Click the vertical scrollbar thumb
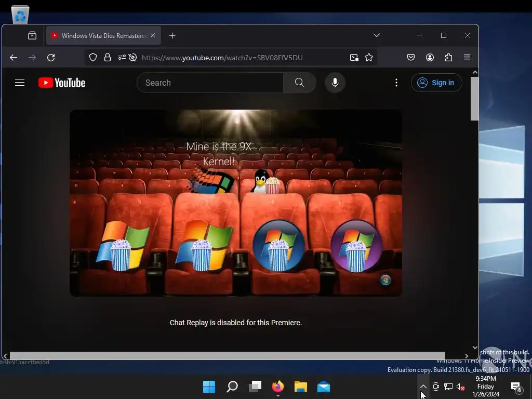The width and height of the screenshot is (532, 399). click(x=475, y=98)
